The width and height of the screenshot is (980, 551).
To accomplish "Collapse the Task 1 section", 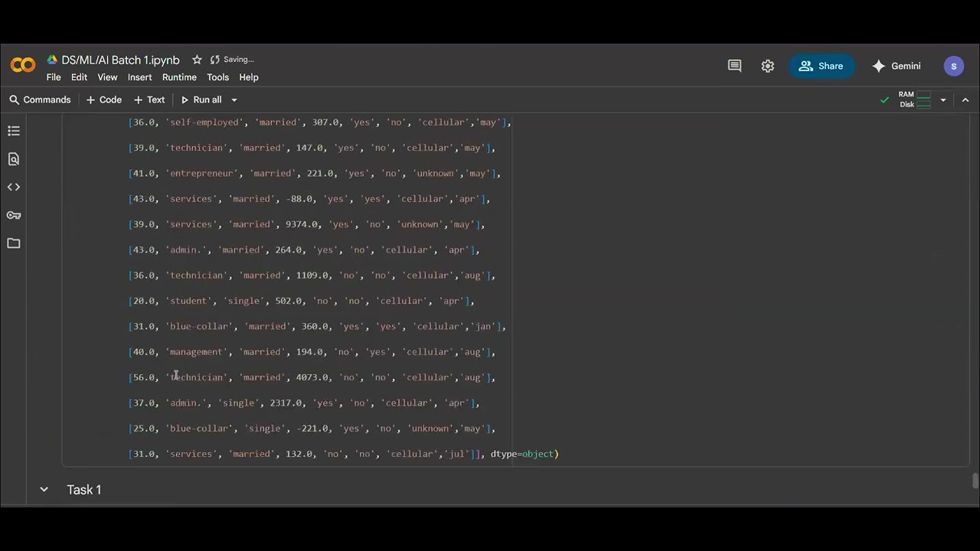I will [44, 490].
